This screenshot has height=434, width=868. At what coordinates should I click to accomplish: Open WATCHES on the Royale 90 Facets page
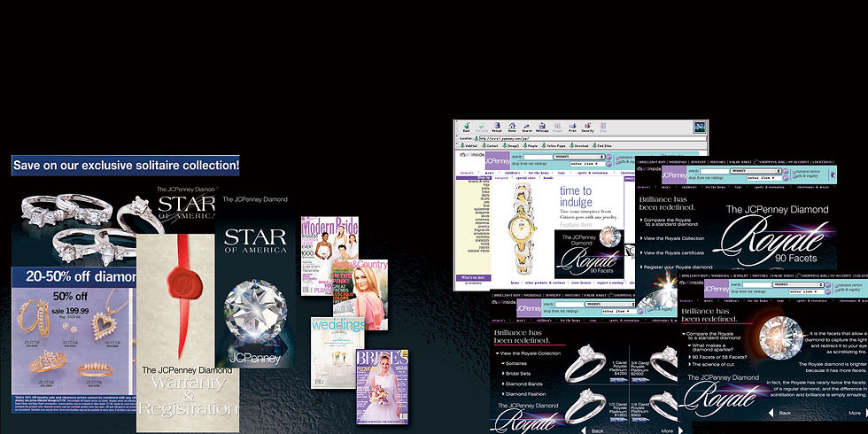pos(717,162)
